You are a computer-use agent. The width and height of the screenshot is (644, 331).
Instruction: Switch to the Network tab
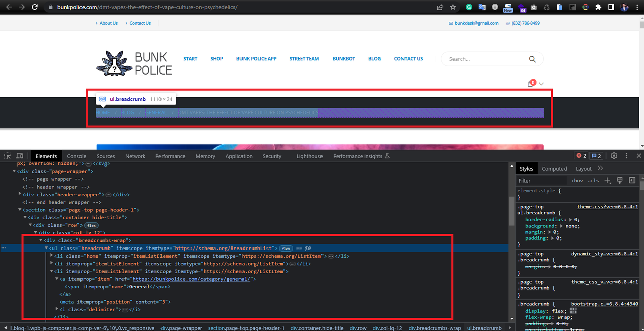pyautogui.click(x=135, y=156)
